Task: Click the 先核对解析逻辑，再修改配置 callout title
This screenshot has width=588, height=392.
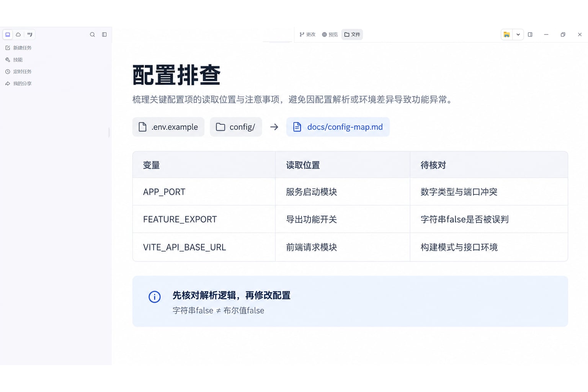Action: 231,296
